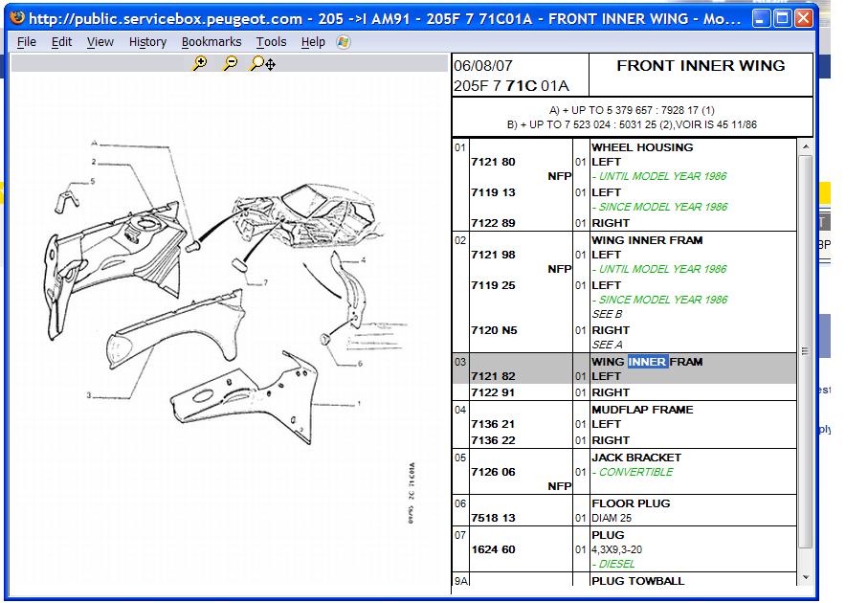The width and height of the screenshot is (868, 603).
Task: Select part number 7126 06
Action: pos(493,472)
